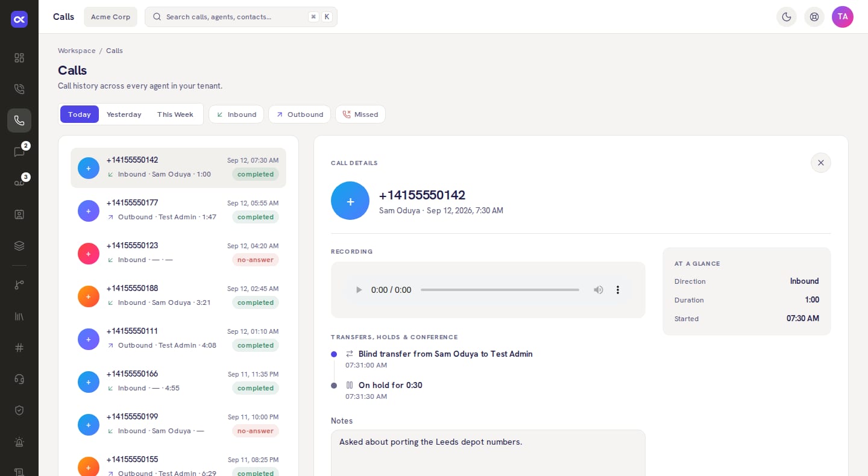Screen dimensions: 868x476
Task: Open call row +14155550199
Action: tap(178, 424)
